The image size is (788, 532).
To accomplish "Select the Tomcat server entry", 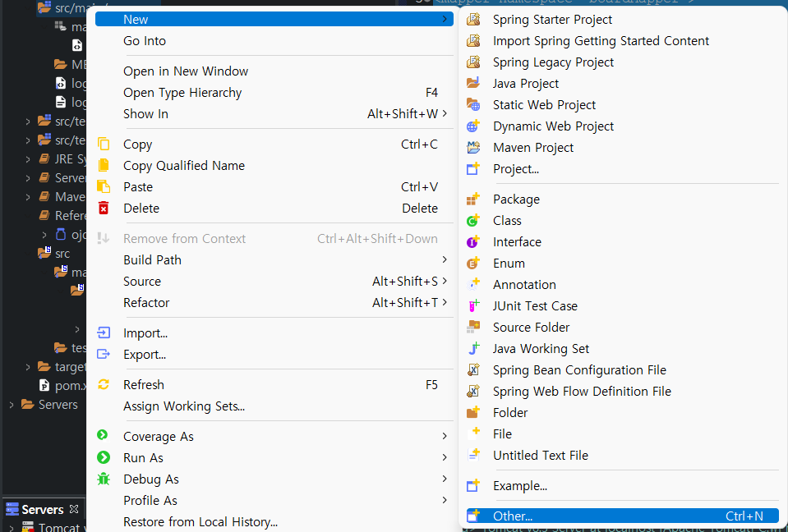I will coord(54,527).
